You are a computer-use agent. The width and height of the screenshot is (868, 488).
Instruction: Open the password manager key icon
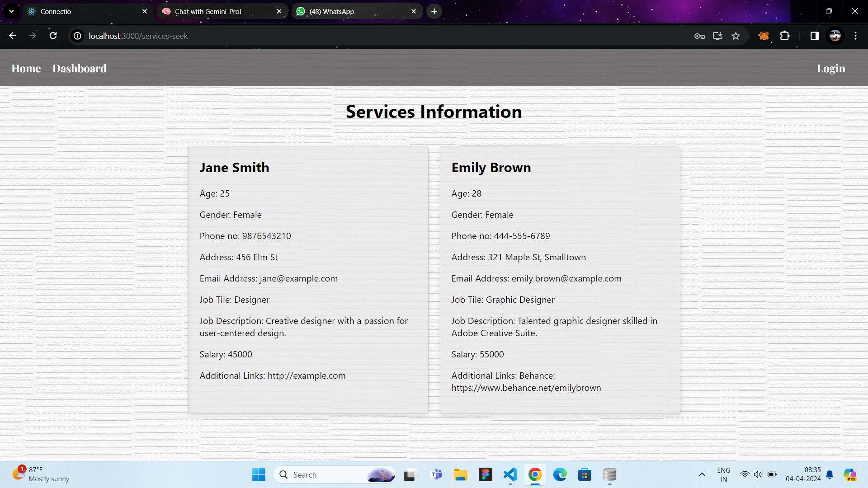(x=699, y=36)
